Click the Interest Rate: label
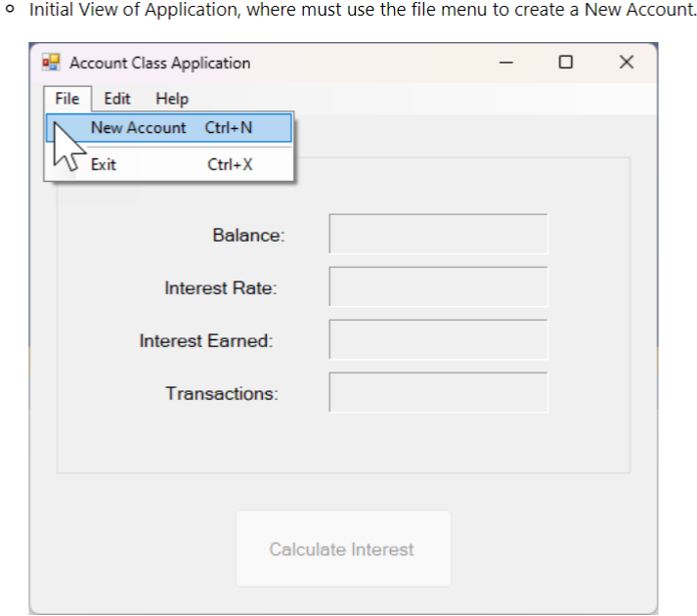Image resolution: width=697 pixels, height=616 pixels. point(221,287)
